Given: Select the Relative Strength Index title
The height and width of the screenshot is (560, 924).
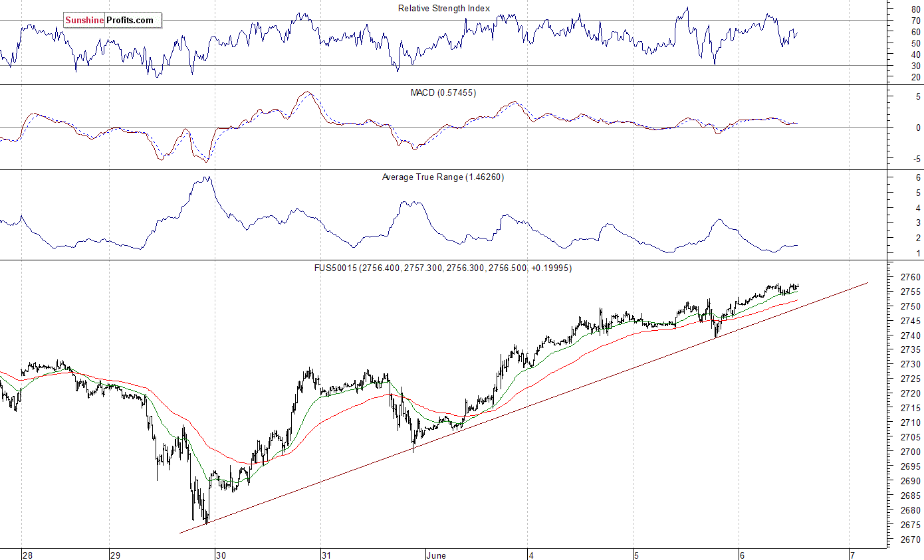Looking at the screenshot, I should (444, 8).
